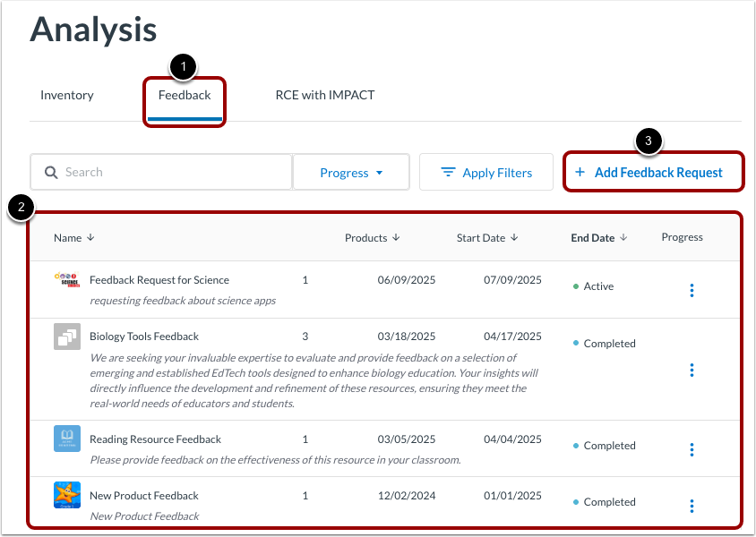Open options menu for Biology Tools Feedback
Screen dimensions: 756x537
(x=692, y=370)
